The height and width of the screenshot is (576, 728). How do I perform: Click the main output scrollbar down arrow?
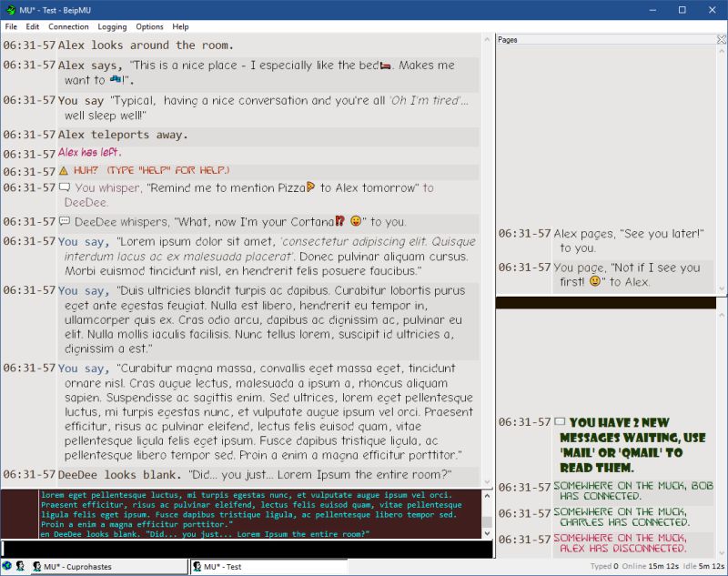487,482
